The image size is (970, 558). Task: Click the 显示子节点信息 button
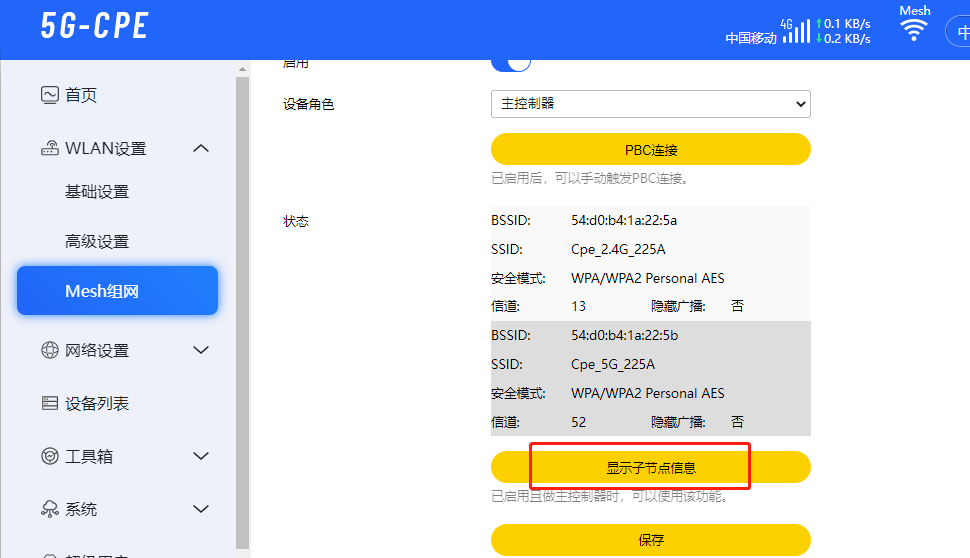[650, 467]
